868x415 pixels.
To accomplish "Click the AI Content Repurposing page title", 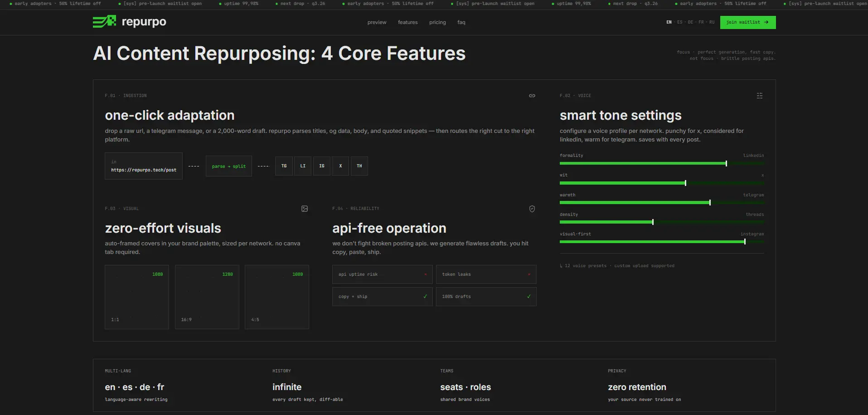I will point(279,54).
